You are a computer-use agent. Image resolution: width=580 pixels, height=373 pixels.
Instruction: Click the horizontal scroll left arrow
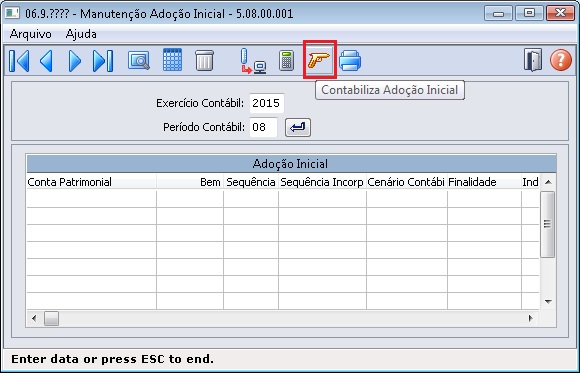pyautogui.click(x=34, y=318)
